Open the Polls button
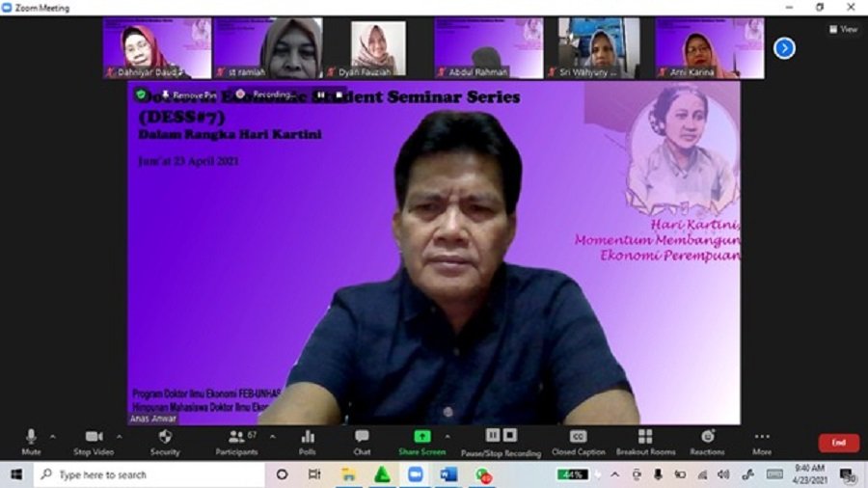The width and height of the screenshot is (868, 488). [308, 442]
